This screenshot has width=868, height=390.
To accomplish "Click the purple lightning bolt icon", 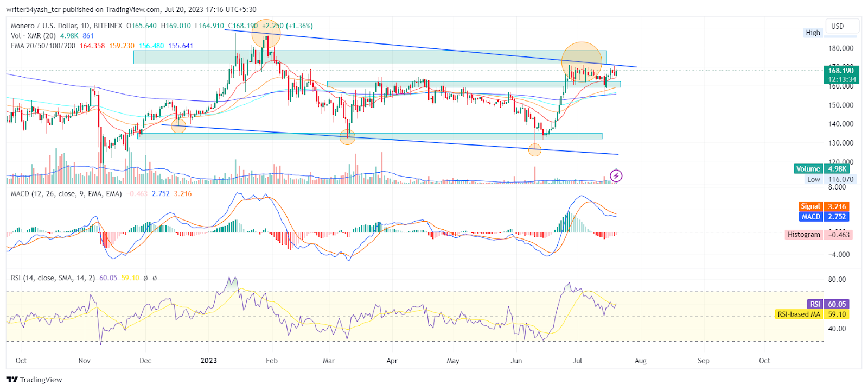I will 616,175.
